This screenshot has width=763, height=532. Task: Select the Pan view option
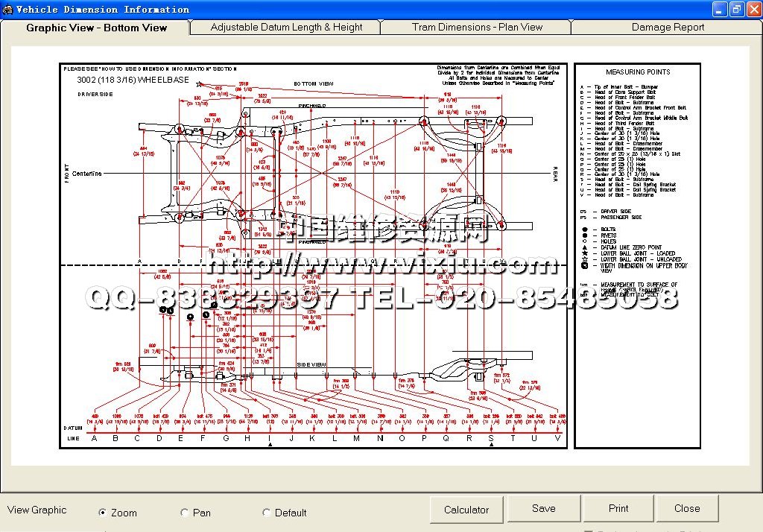click(x=185, y=513)
